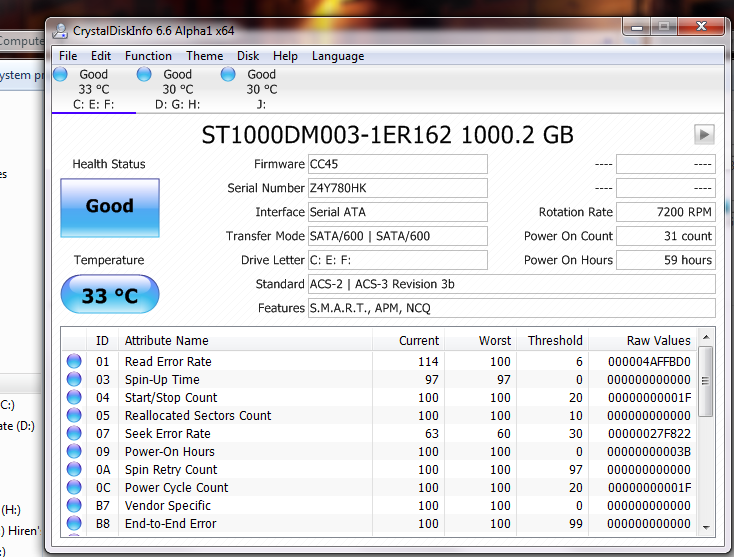
Task: Click the status orb for Start/Stop Count
Action: [x=74, y=397]
